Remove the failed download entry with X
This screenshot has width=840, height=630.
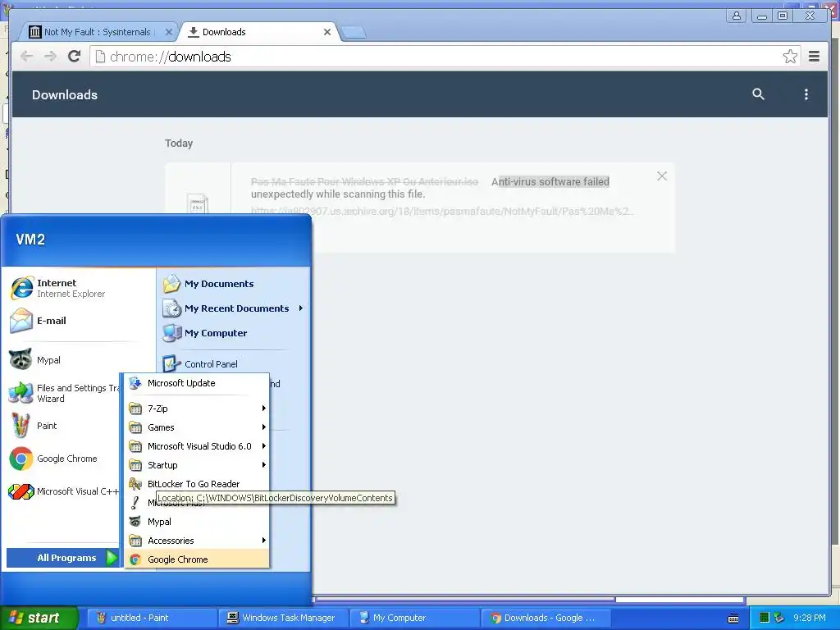pos(662,176)
